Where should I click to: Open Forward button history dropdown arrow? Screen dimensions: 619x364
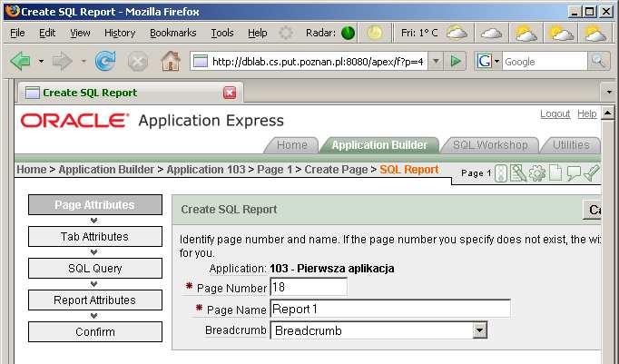tap(84, 61)
